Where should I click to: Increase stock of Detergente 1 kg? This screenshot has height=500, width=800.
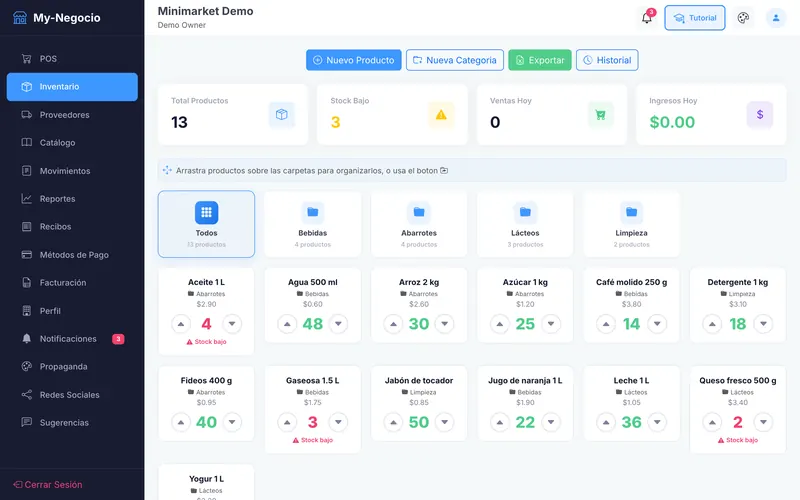(x=712, y=323)
